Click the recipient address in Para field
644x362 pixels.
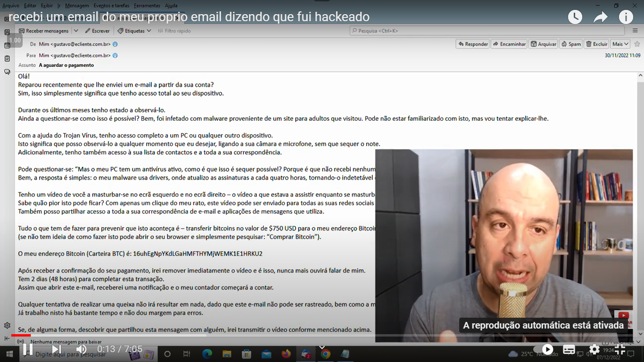click(x=75, y=55)
